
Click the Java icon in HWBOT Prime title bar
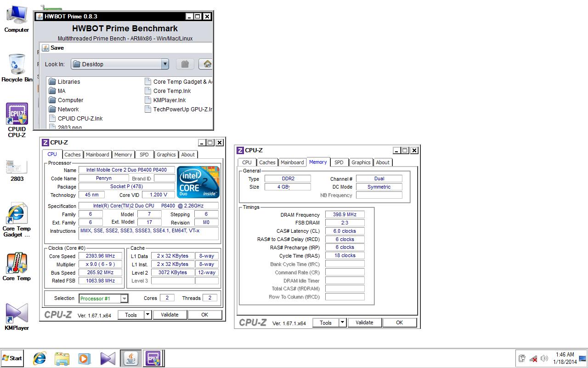(40, 17)
